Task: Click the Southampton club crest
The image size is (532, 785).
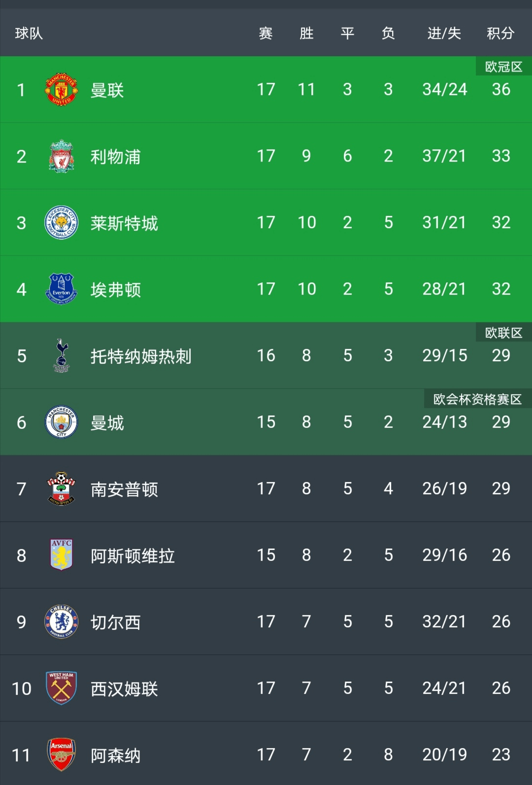Action: pos(61,488)
